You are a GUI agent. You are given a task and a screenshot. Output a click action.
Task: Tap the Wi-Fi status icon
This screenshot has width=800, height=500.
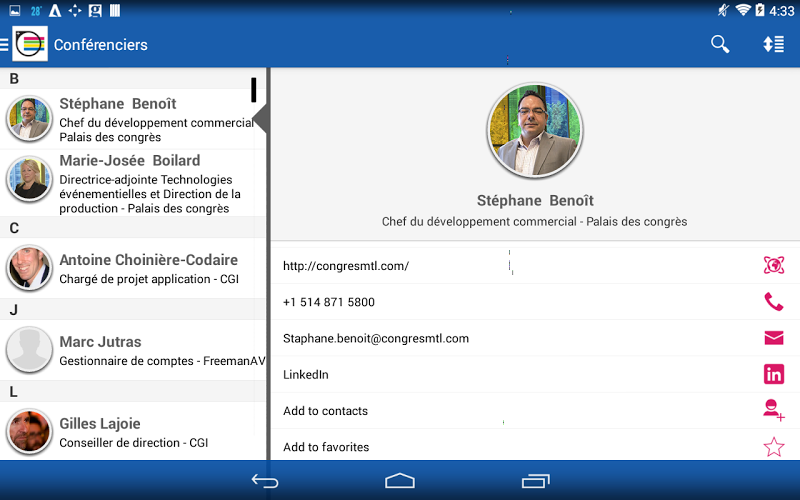[x=743, y=10]
